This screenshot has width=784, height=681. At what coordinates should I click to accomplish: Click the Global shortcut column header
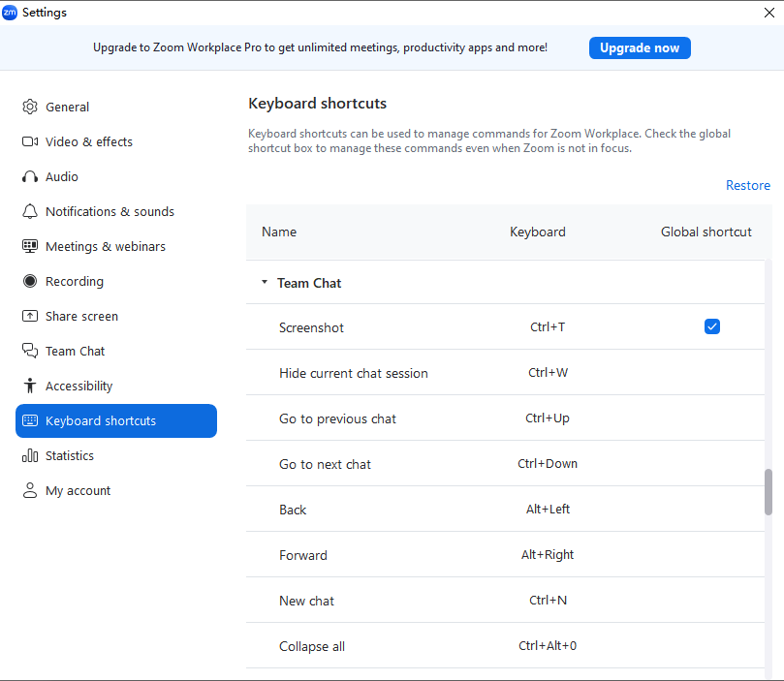pos(706,232)
